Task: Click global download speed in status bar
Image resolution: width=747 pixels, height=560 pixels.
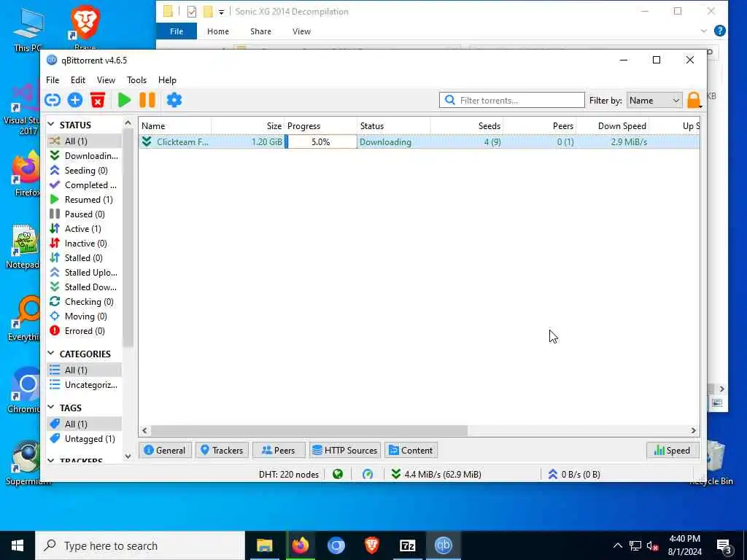Action: (436, 474)
